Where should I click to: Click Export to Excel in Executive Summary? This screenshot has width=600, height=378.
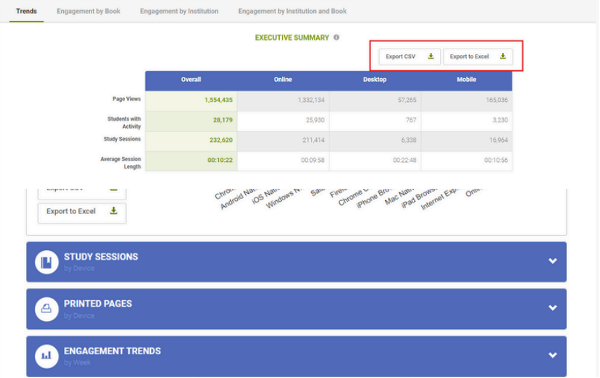click(x=478, y=57)
